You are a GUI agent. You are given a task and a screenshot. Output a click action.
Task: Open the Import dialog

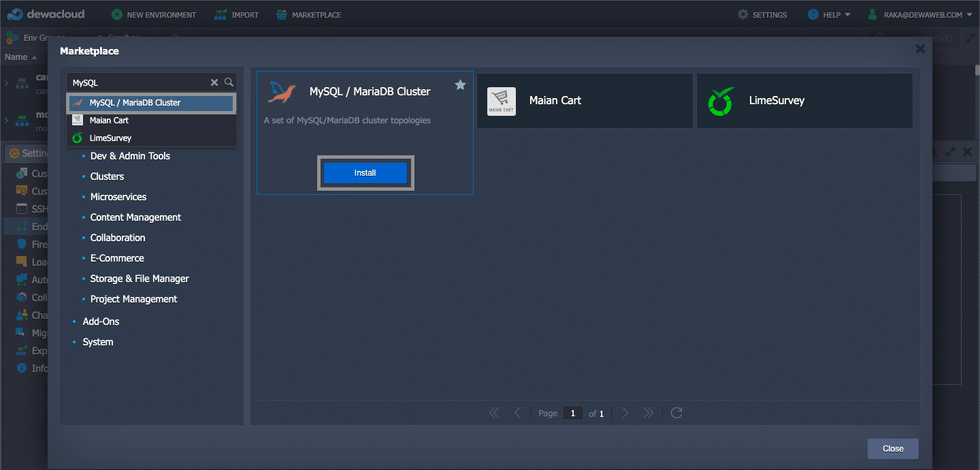tap(236, 14)
